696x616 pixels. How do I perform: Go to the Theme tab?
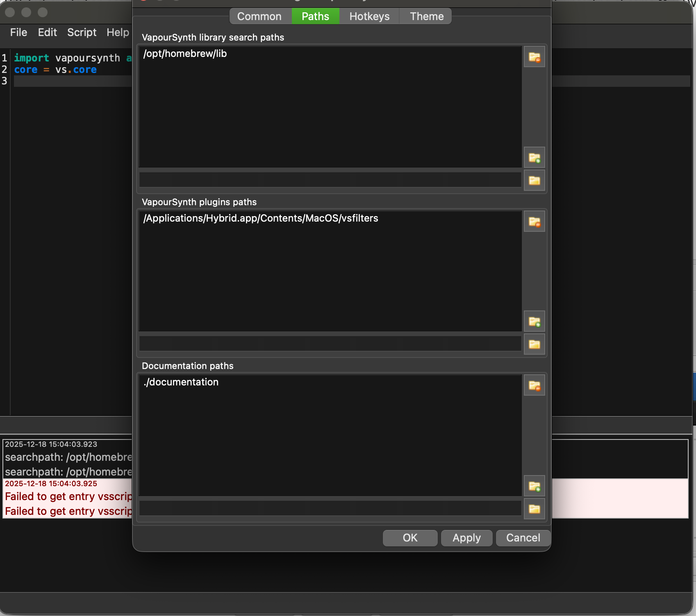click(426, 16)
